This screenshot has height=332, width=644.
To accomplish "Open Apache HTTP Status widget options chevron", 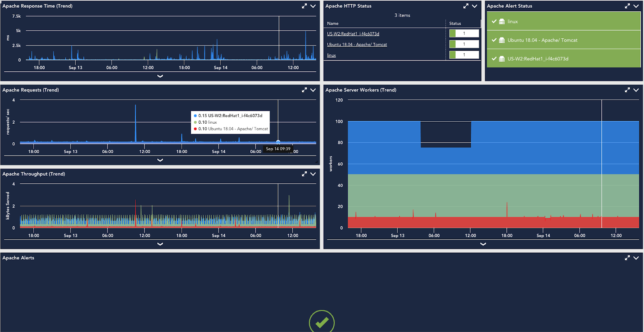I will point(475,6).
